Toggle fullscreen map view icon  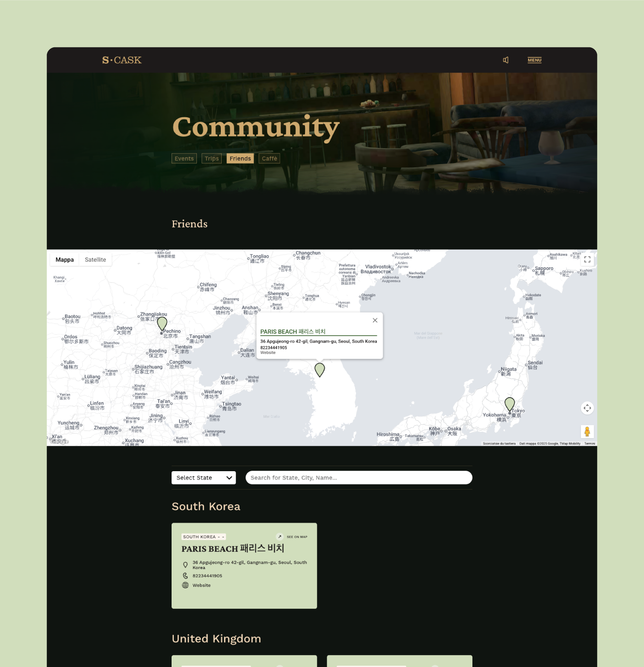pos(587,260)
